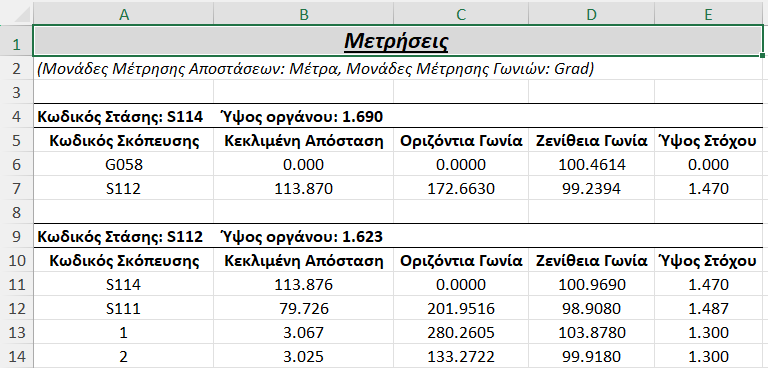Screen dimensions: 768x368
Task: Click the horizontal angle value 280.2605
Action: (x=461, y=332)
